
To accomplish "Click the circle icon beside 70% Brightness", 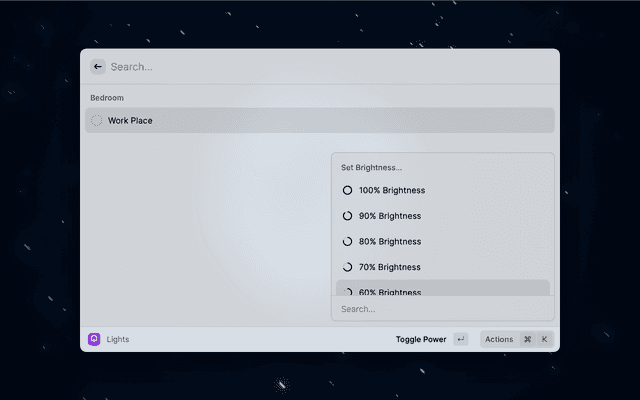I will pos(347,267).
